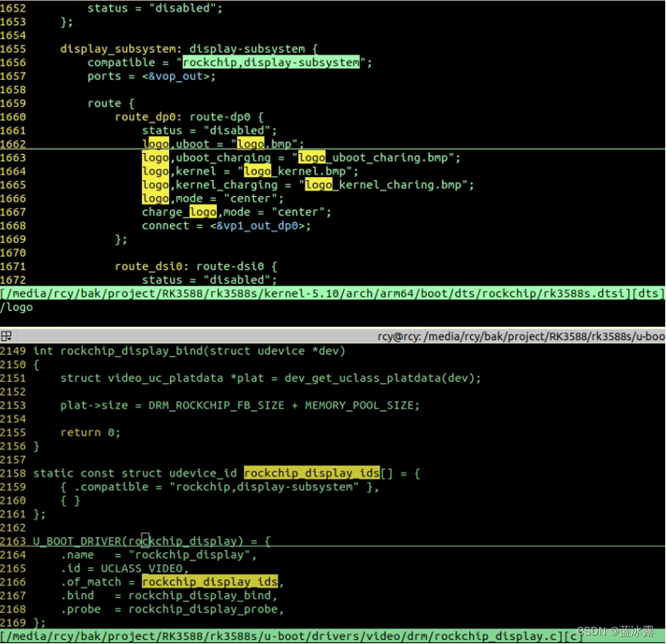Image resolution: width=666 pixels, height=644 pixels.
Task: Click "return 0;" on line 2155
Action: [91, 432]
